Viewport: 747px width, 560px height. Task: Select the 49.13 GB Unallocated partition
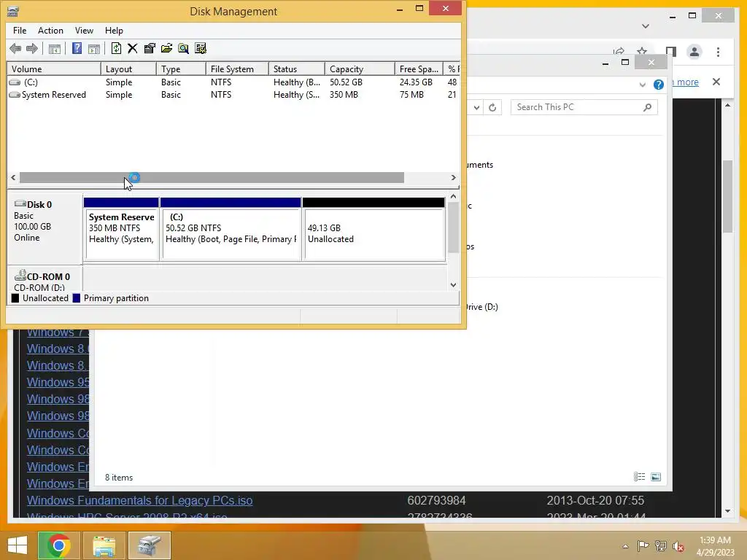click(x=374, y=230)
